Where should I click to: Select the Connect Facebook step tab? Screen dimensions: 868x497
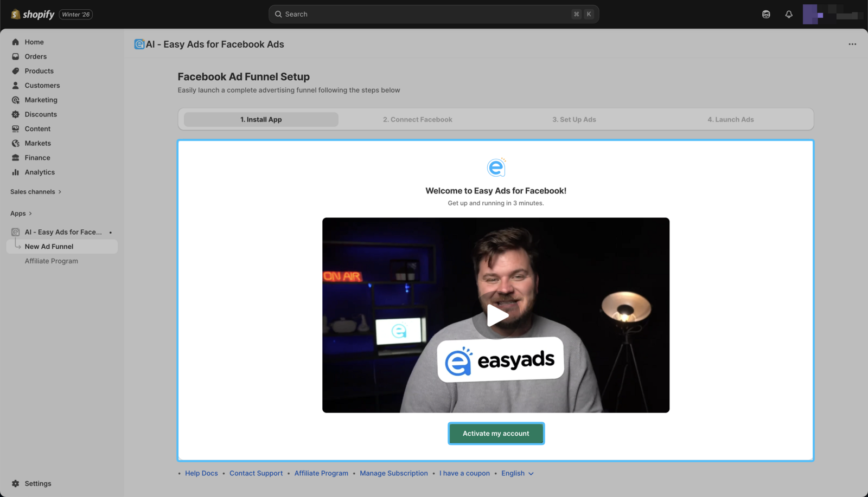pyautogui.click(x=417, y=119)
